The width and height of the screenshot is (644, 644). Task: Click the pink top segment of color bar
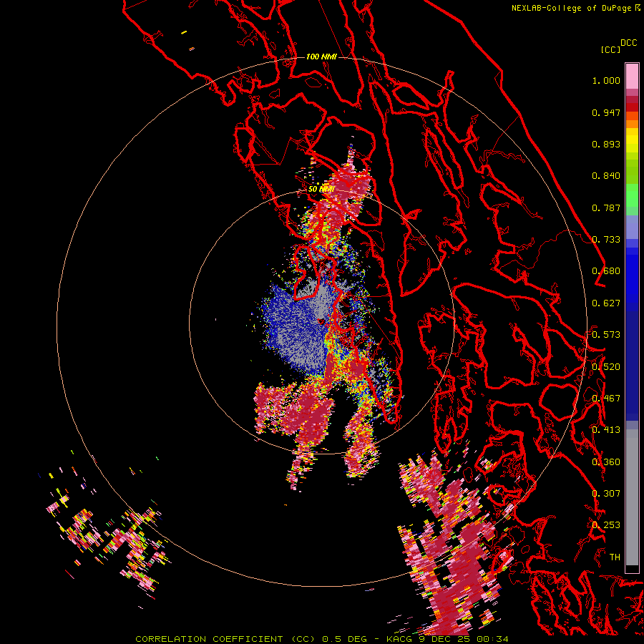pyautogui.click(x=632, y=76)
